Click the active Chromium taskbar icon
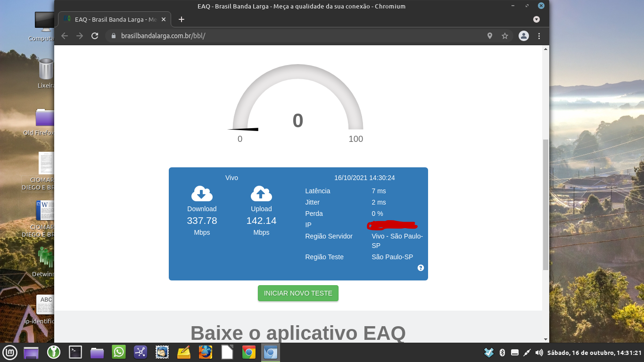 271,352
